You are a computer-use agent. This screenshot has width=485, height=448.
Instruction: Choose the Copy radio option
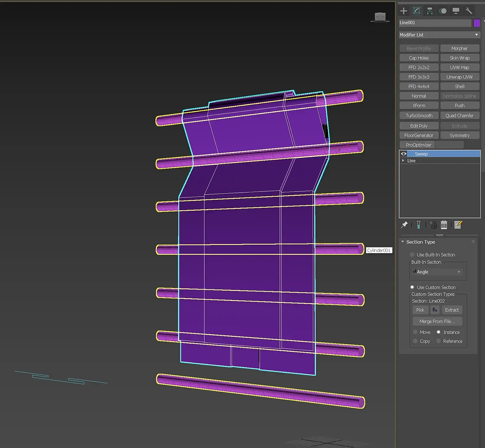(x=415, y=341)
